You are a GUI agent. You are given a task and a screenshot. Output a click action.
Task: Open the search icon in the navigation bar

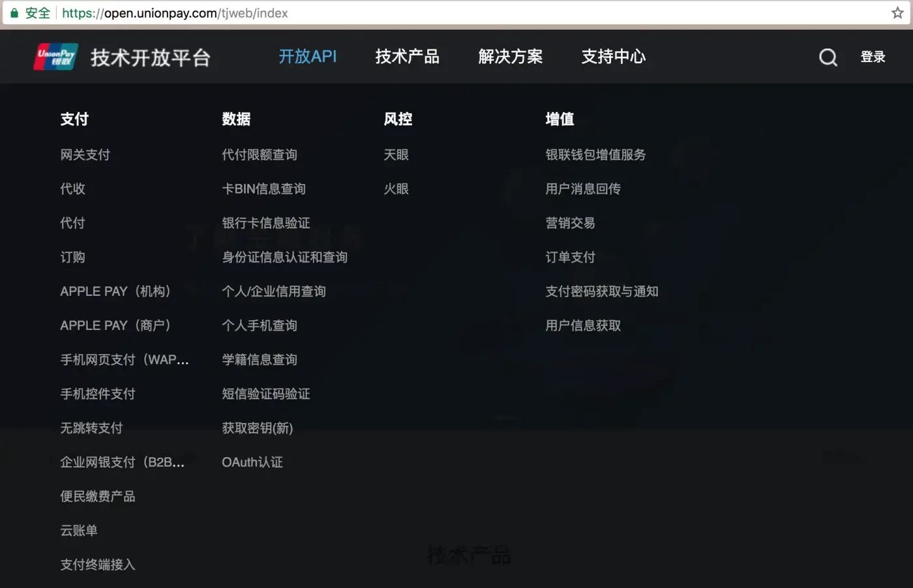coord(828,57)
